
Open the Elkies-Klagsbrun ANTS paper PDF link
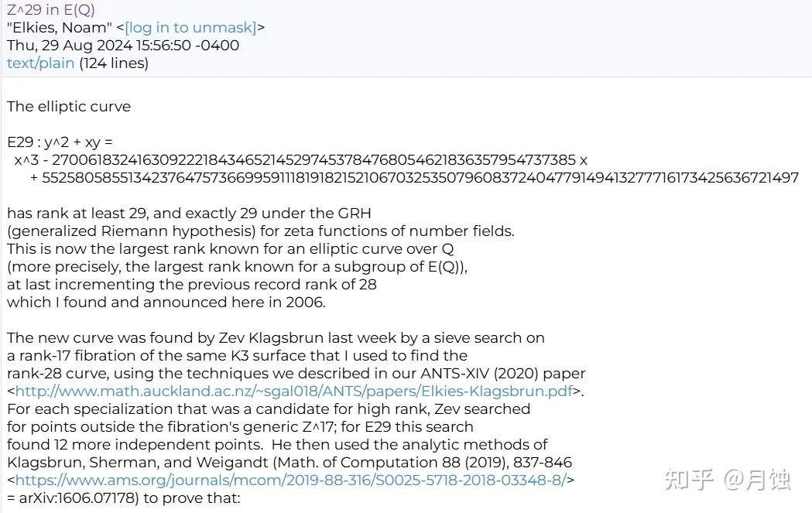pos(294,391)
